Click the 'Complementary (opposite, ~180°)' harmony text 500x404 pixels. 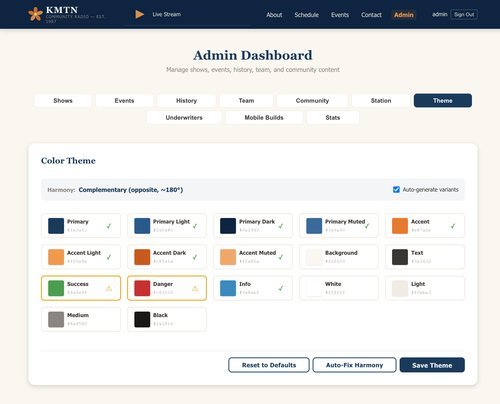[131, 190]
